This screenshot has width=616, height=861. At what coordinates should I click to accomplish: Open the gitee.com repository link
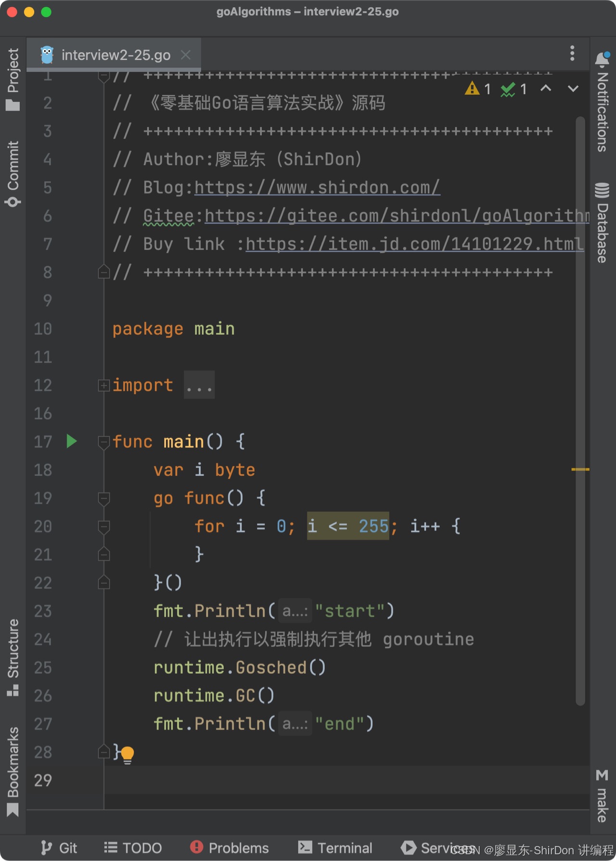[397, 216]
